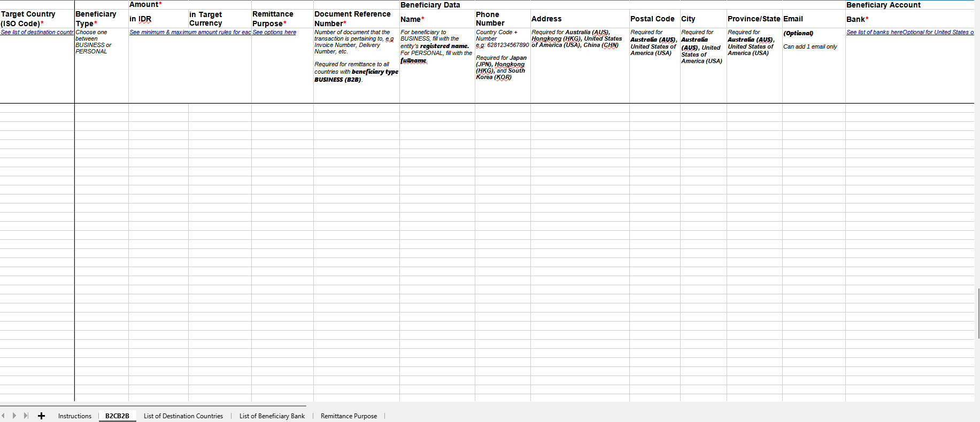Screen dimensions: 980x422
Task: Click the next sheet navigation arrow
Action: pos(14,416)
